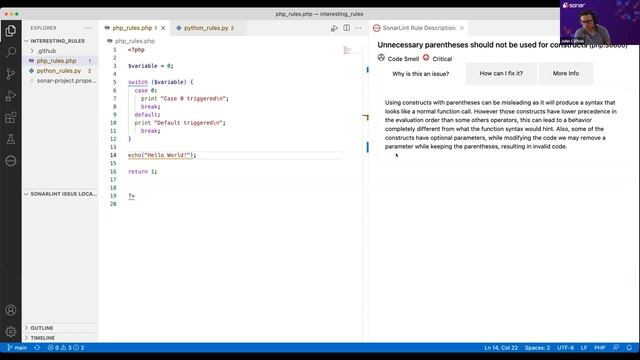640x360 pixels.
Task: Open the Search view in activity bar
Action: (x=11, y=52)
